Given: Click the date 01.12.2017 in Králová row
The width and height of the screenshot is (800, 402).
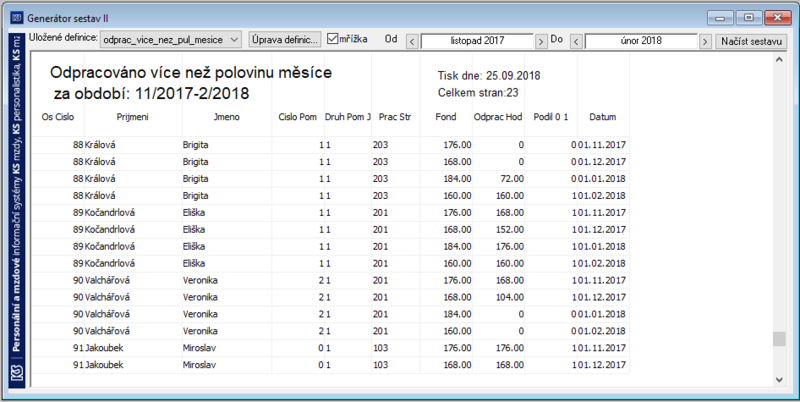Looking at the screenshot, I should click(x=602, y=162).
